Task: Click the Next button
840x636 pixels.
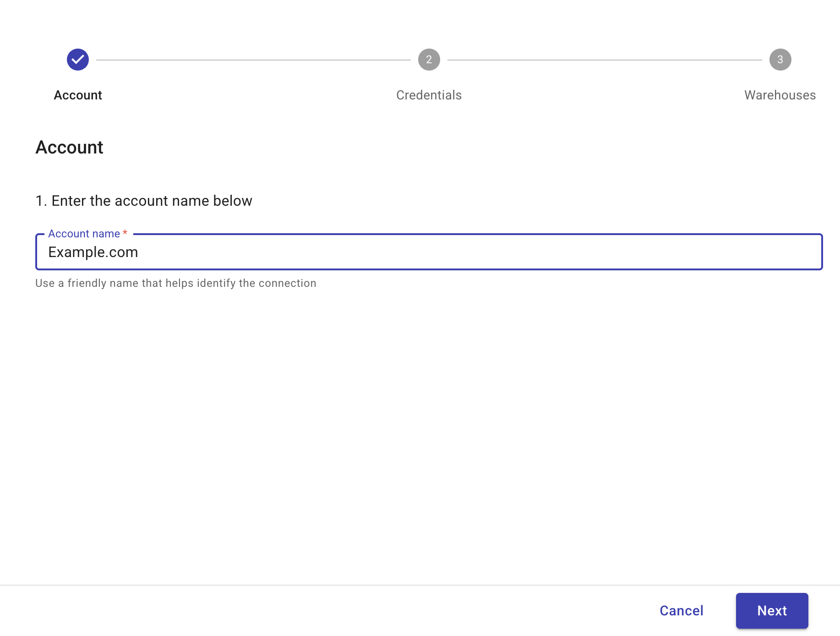Action: tap(772, 610)
